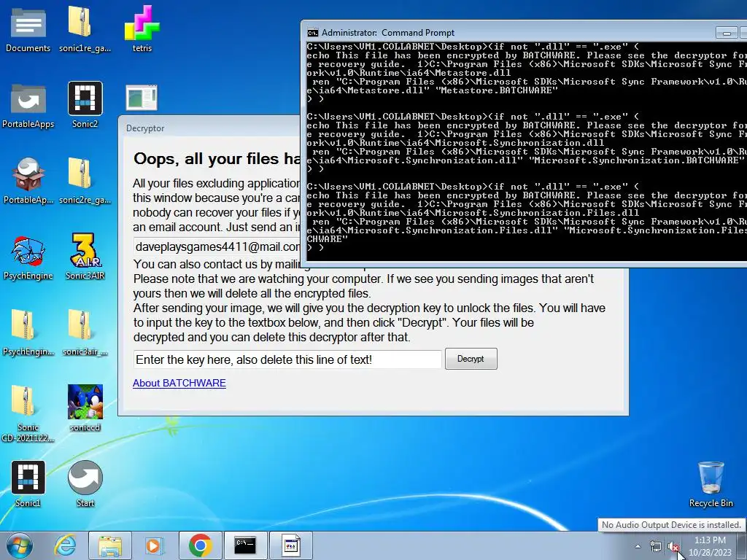Open sonic3air_... zip archive
The width and height of the screenshot is (747, 560).
pyautogui.click(x=85, y=332)
